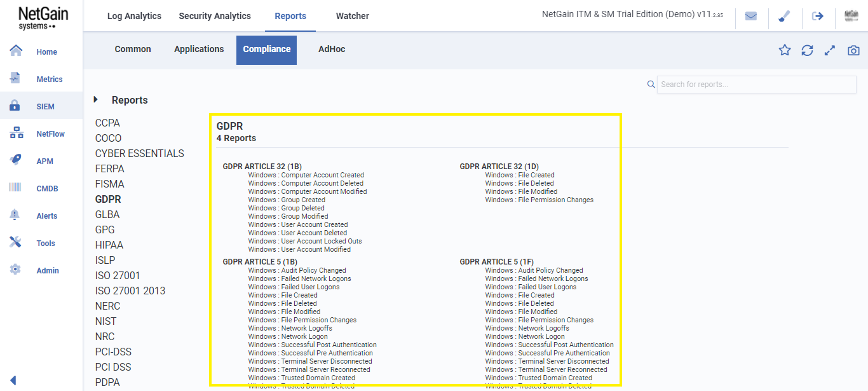Expand to fullscreen with the arrows icon

(830, 50)
